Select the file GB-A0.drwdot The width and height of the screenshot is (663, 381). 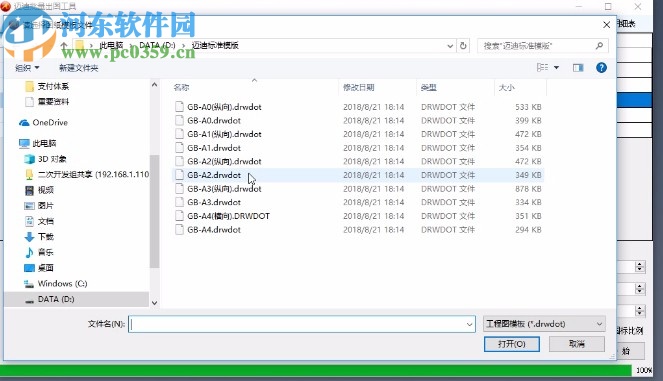point(358,121)
